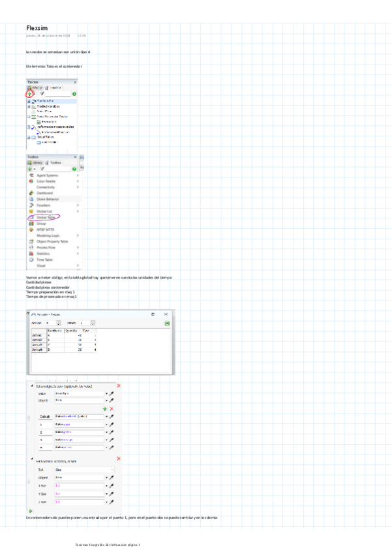Click the Color Palette icon
The image size is (392, 553).
[x=31, y=181]
